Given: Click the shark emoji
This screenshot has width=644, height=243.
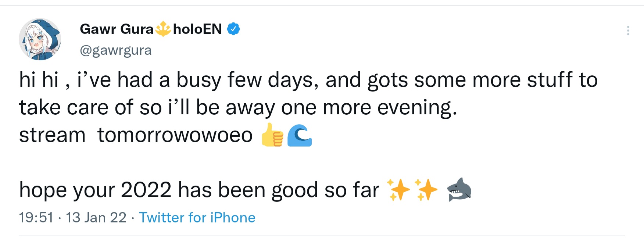Looking at the screenshot, I should click(x=459, y=190).
